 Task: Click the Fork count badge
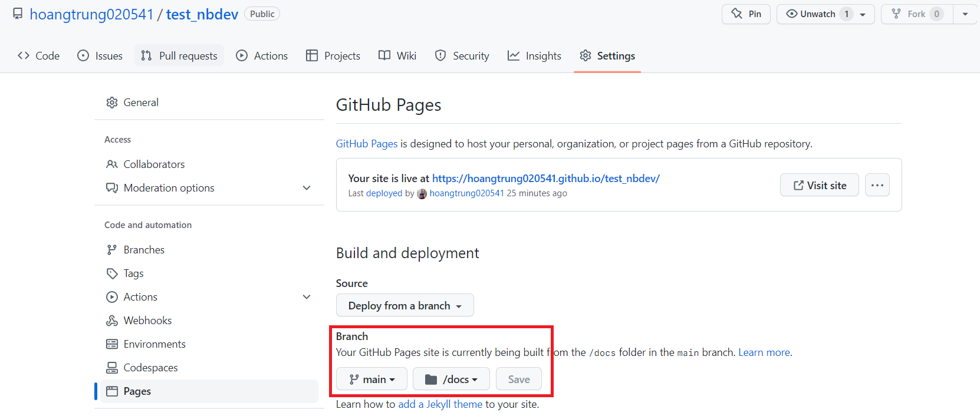pos(937,14)
